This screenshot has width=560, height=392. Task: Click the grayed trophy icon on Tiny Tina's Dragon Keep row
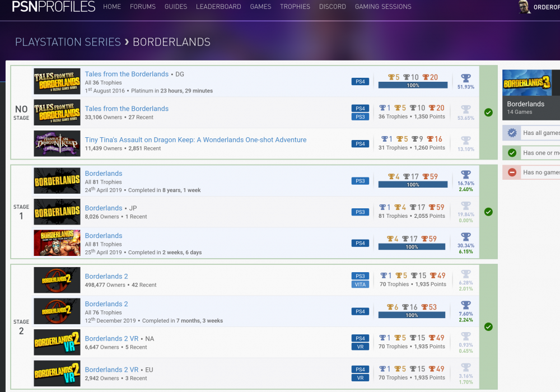tap(466, 140)
